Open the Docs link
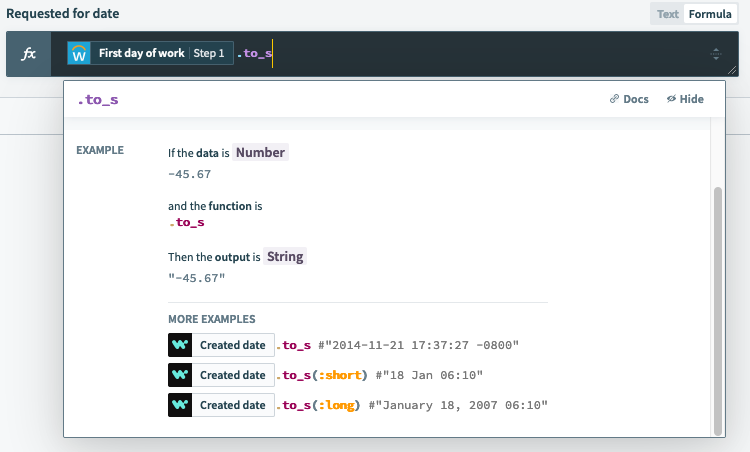The height and width of the screenshot is (452, 750). tap(629, 99)
